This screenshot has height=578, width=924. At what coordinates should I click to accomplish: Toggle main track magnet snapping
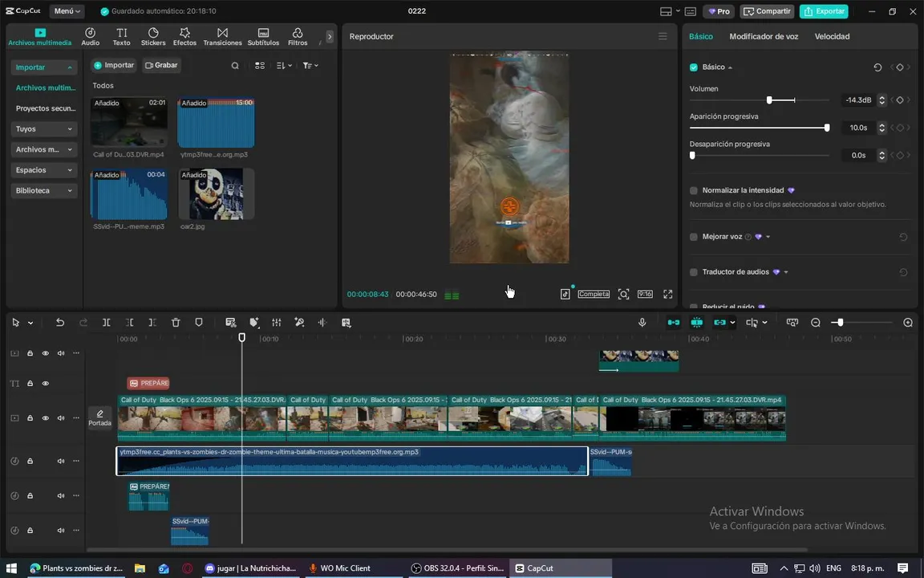[x=674, y=322]
